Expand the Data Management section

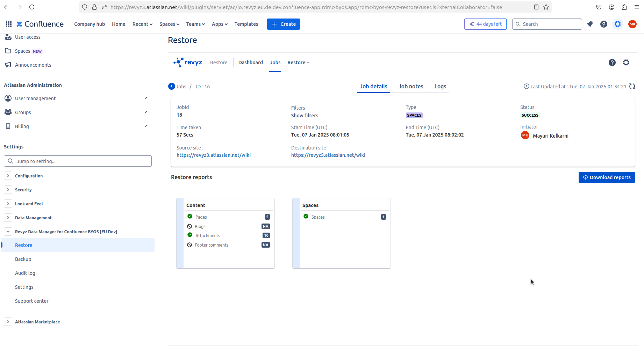coord(8,218)
